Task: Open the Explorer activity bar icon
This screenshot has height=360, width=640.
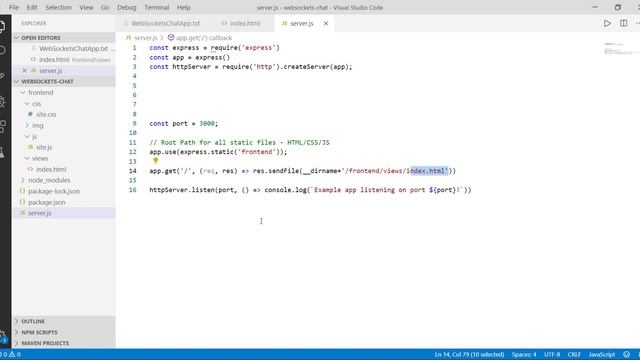Action: 2,27
